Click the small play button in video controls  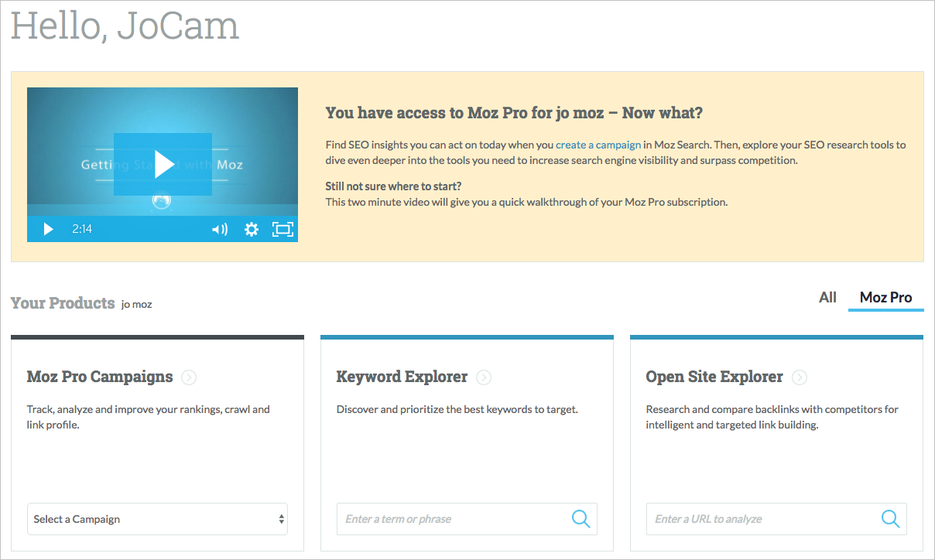(48, 229)
